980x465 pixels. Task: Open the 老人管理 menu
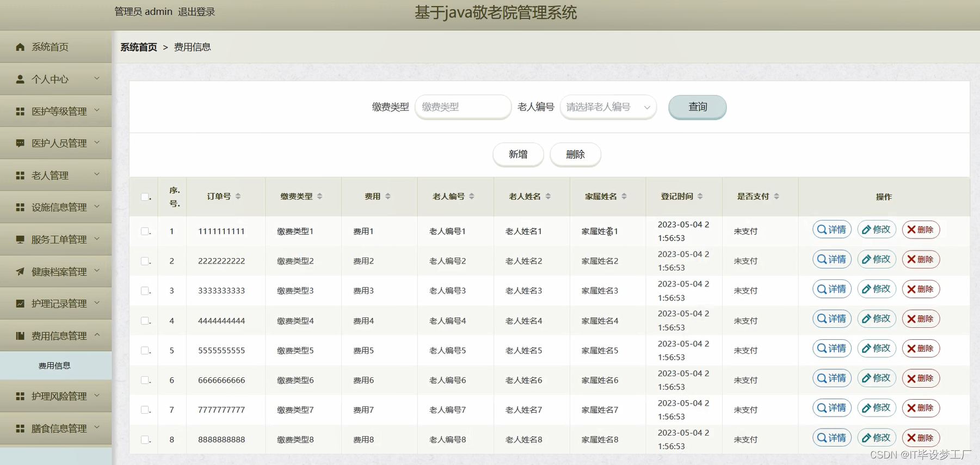pos(56,175)
